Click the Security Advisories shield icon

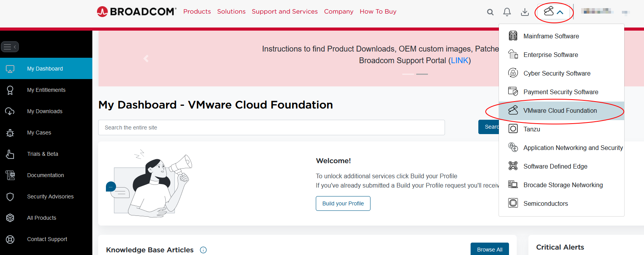click(x=10, y=197)
